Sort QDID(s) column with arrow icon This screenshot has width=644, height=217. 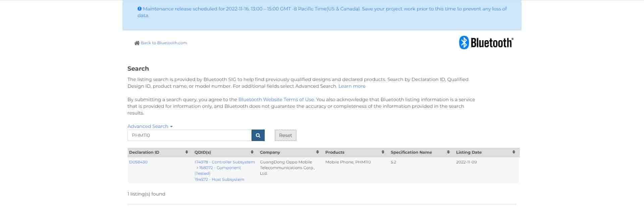252,152
